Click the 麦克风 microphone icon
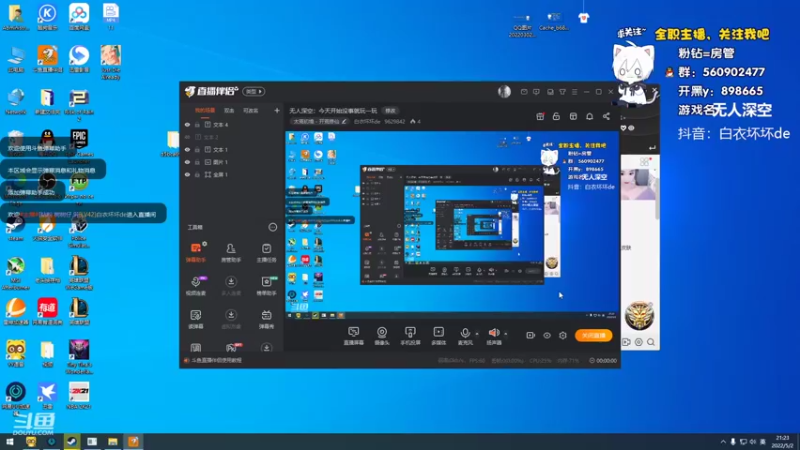 pos(465,333)
